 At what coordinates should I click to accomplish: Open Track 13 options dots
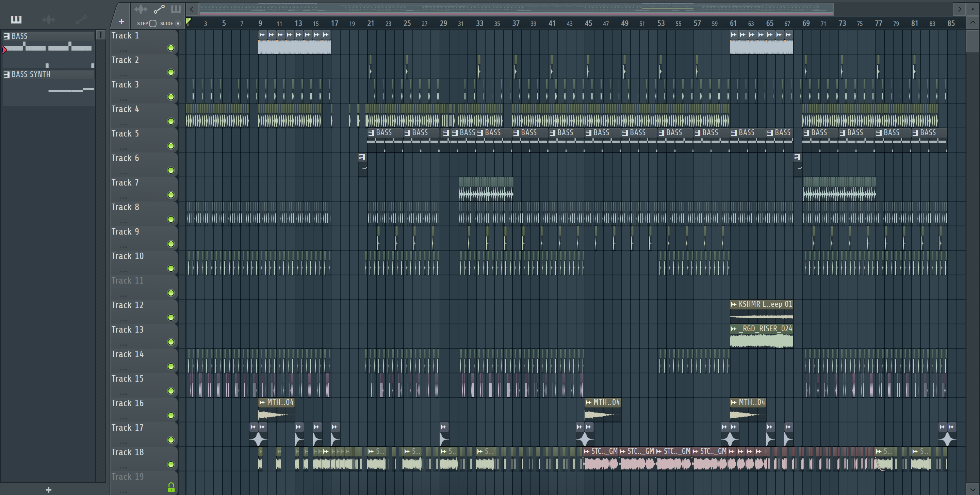point(123,345)
